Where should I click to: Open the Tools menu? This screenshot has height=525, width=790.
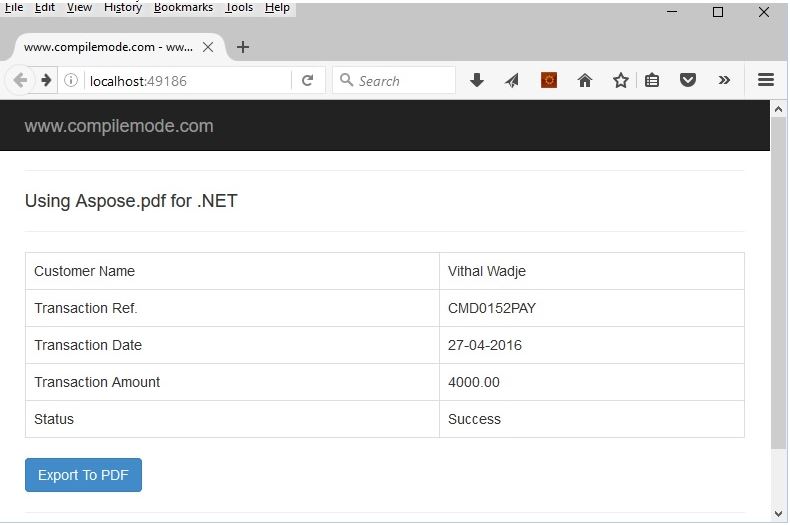[239, 8]
